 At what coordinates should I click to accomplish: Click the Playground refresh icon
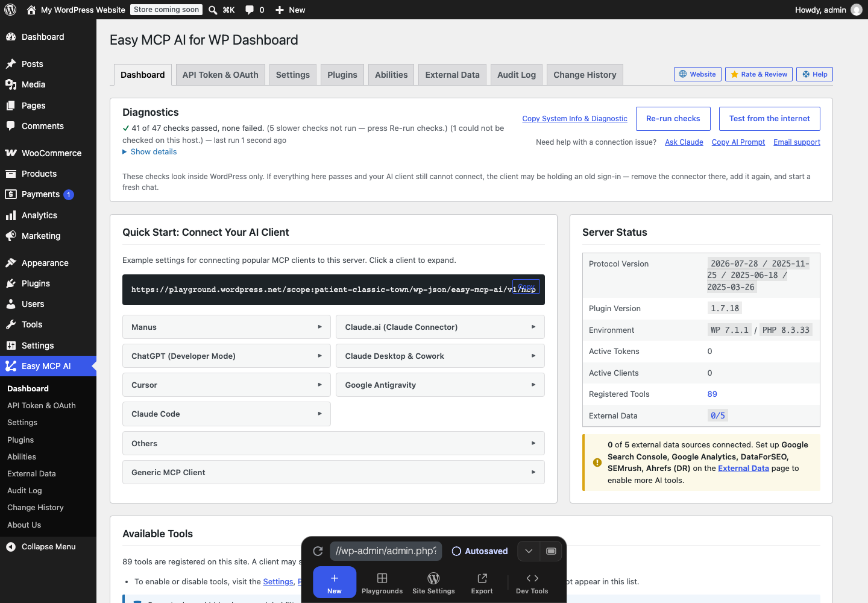point(318,551)
